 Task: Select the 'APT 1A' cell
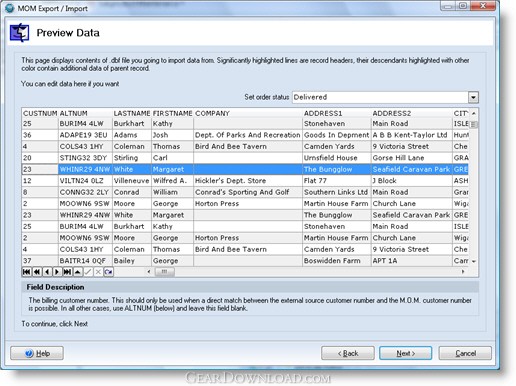pos(412,261)
